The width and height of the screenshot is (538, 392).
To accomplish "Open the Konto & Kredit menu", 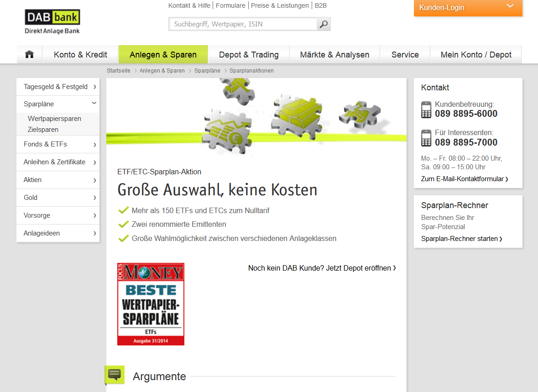I will pyautogui.click(x=80, y=55).
